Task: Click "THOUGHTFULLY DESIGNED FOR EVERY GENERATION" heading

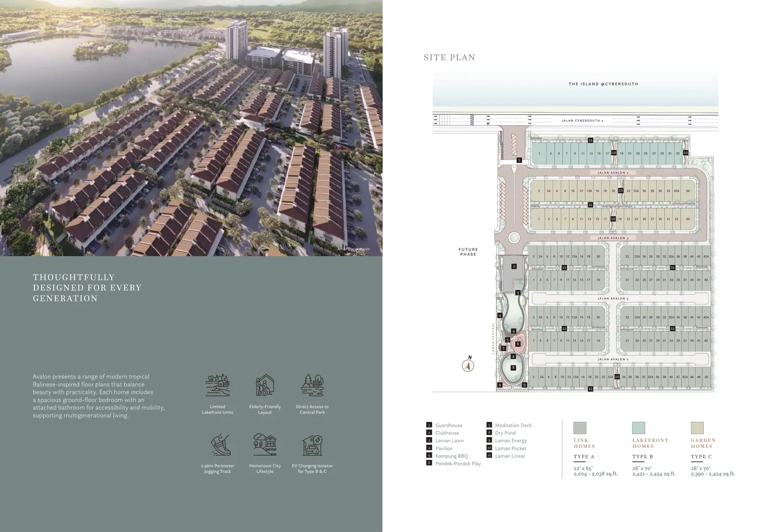Action: [87, 288]
